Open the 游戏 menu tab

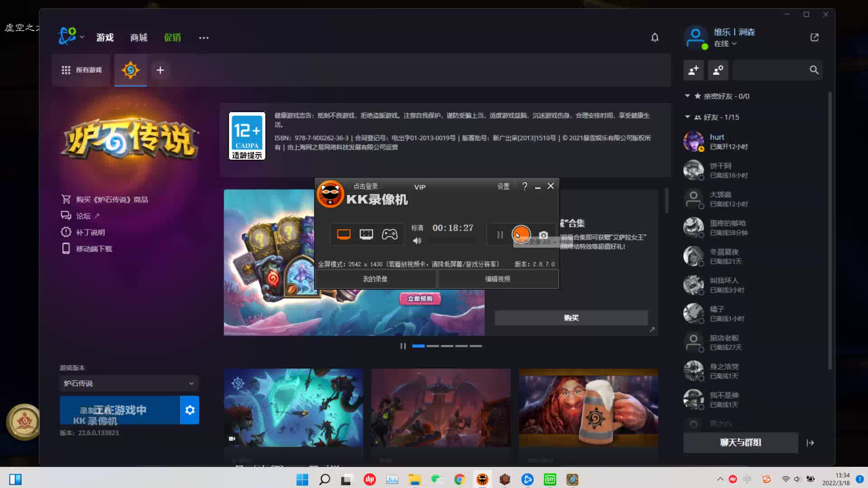coord(105,38)
